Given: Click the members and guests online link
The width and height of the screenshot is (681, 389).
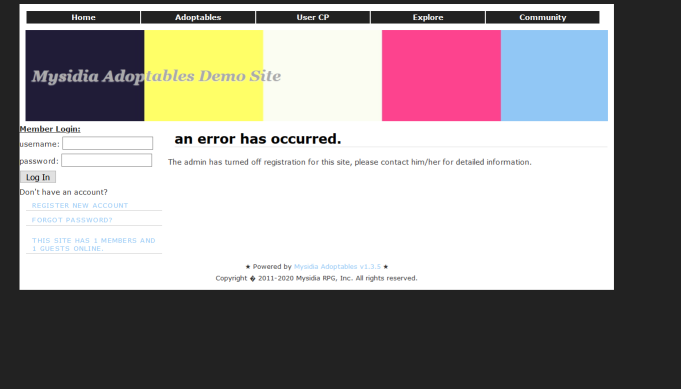Looking at the screenshot, I should coord(93,244).
